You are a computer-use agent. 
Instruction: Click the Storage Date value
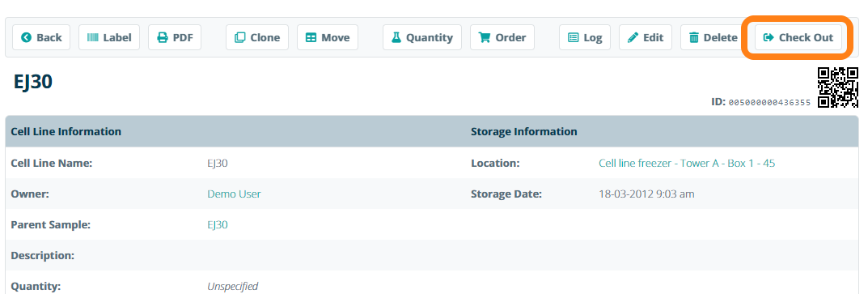[646, 194]
